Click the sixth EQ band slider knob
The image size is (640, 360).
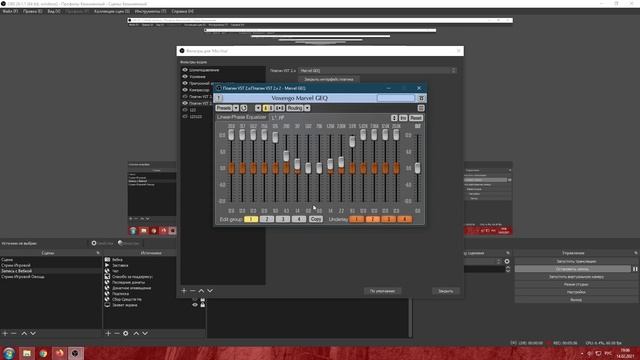pos(286,156)
